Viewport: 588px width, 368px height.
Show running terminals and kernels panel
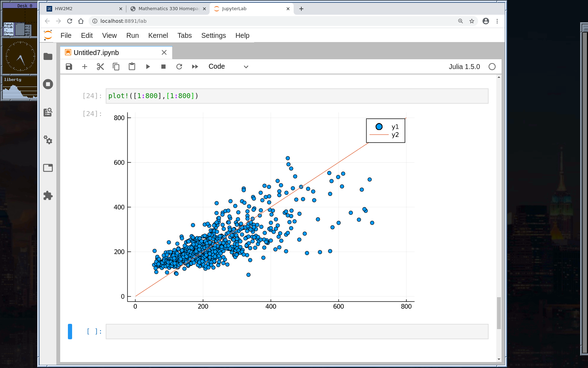tap(48, 84)
